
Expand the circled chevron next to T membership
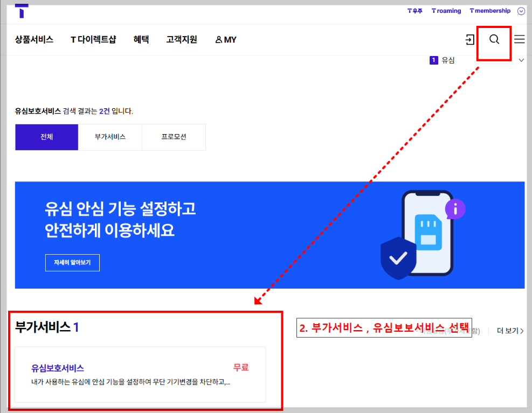point(521,11)
